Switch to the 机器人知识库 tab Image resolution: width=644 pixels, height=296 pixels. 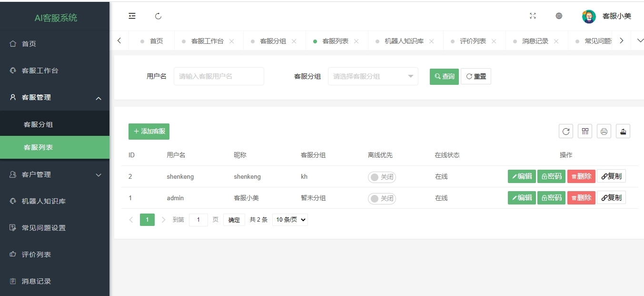tap(404, 41)
